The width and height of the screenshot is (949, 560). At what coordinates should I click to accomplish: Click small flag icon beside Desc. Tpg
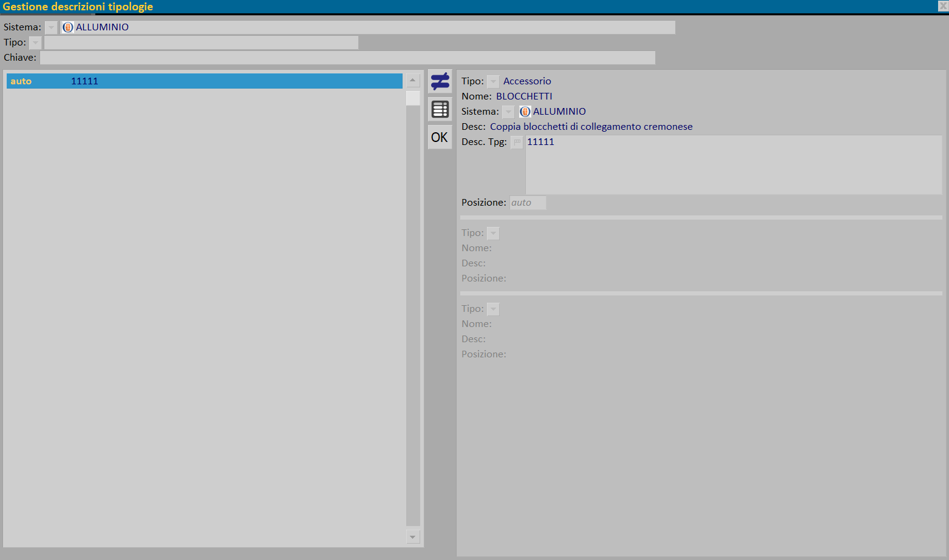coord(517,142)
